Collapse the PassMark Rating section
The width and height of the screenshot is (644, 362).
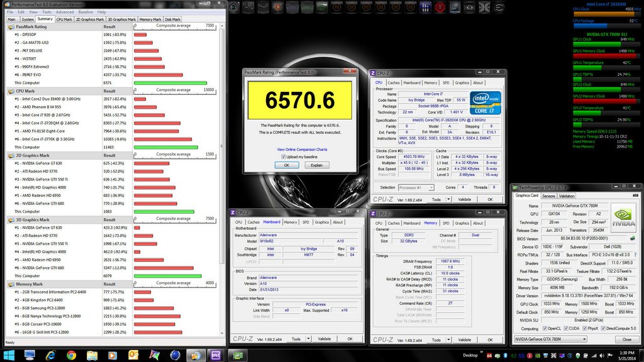(x=11, y=27)
